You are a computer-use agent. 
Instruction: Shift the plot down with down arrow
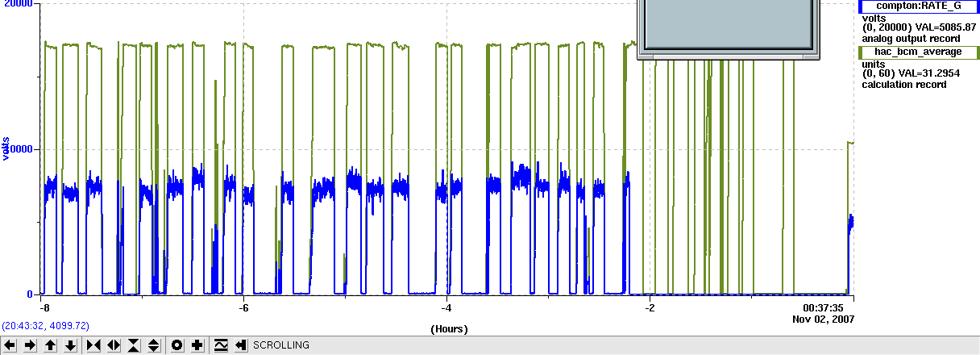click(70, 345)
